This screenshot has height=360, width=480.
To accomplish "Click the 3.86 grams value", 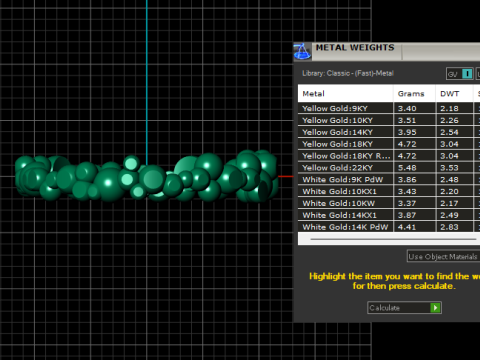I will click(x=407, y=179).
